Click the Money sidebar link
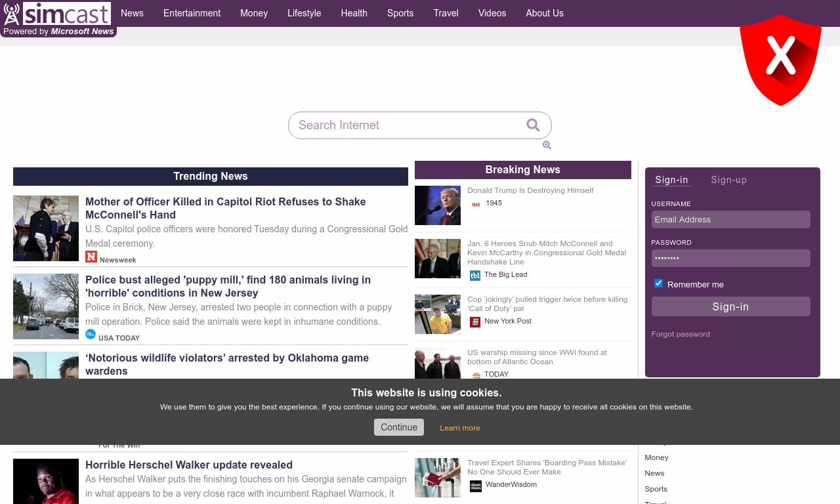The width and height of the screenshot is (840, 504). pyautogui.click(x=656, y=457)
